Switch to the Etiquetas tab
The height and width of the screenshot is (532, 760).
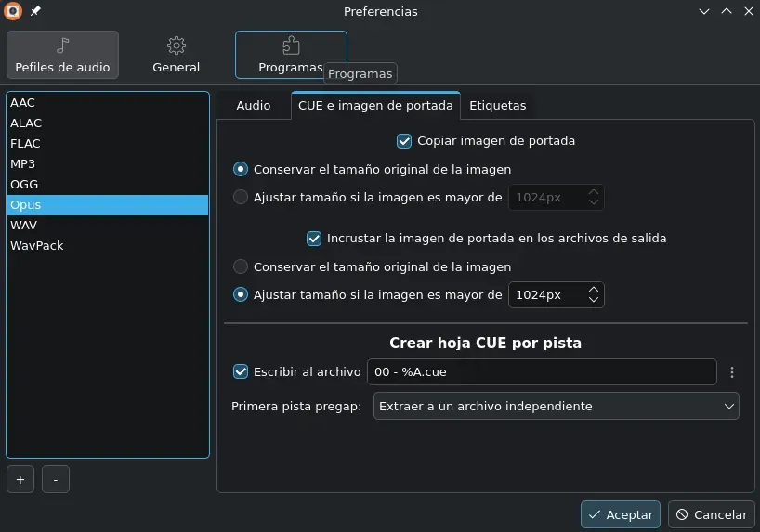coord(497,106)
